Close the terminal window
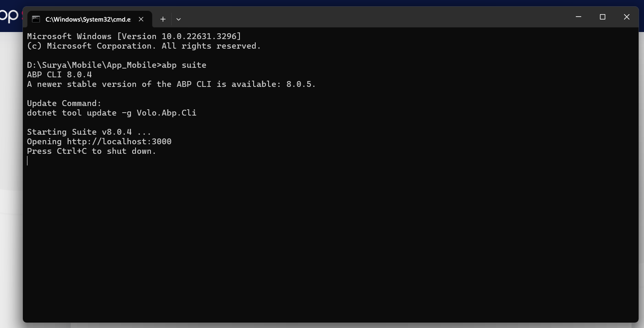This screenshot has width=644, height=328. tap(627, 17)
